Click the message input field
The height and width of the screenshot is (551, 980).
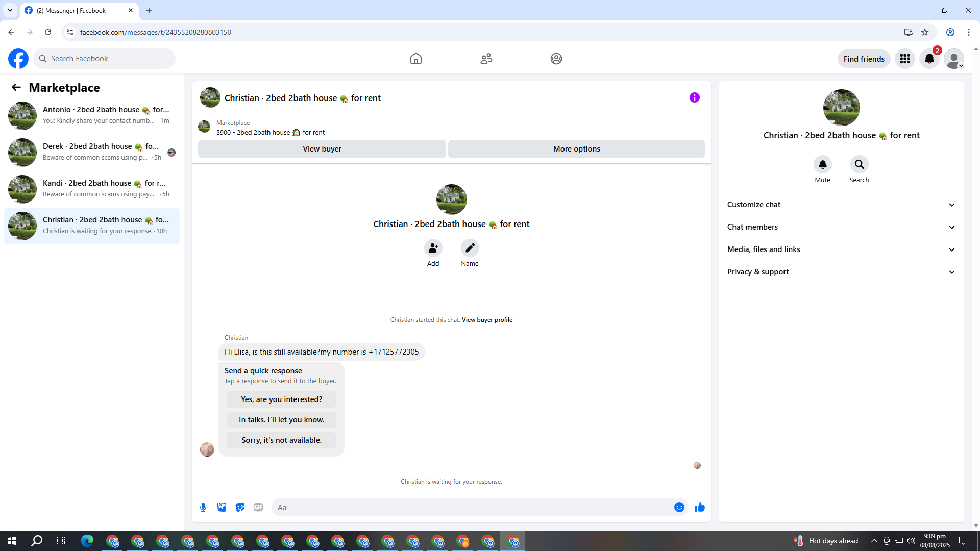pos(472,507)
